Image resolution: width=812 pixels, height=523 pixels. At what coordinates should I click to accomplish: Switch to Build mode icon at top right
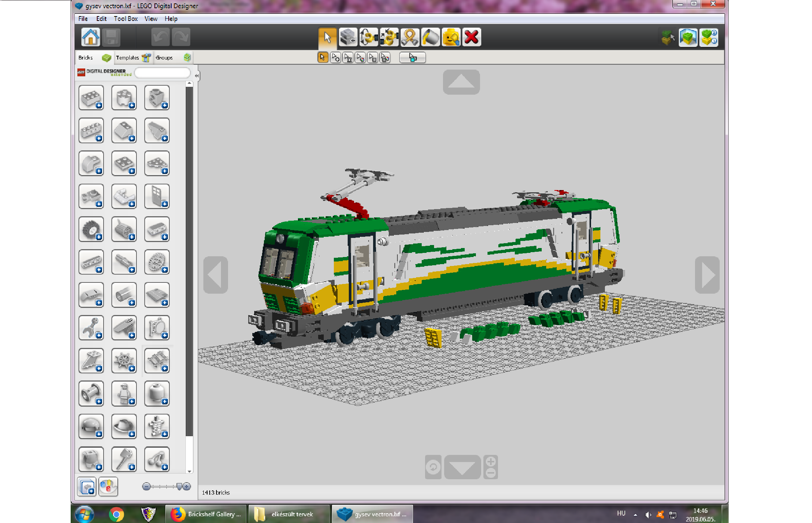coord(668,37)
